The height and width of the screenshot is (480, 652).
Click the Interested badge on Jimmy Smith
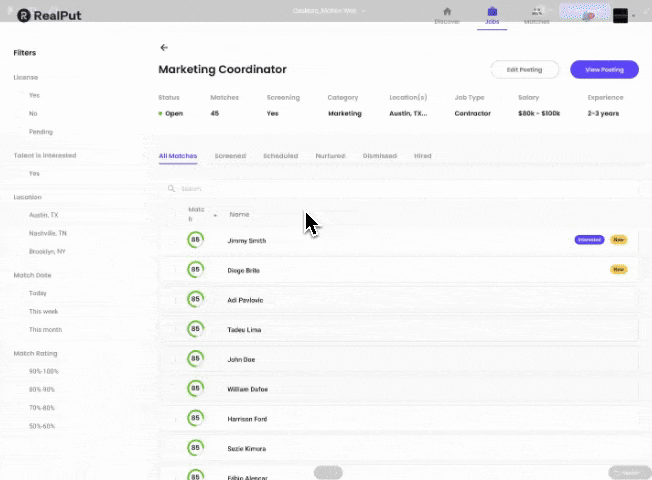click(x=589, y=240)
